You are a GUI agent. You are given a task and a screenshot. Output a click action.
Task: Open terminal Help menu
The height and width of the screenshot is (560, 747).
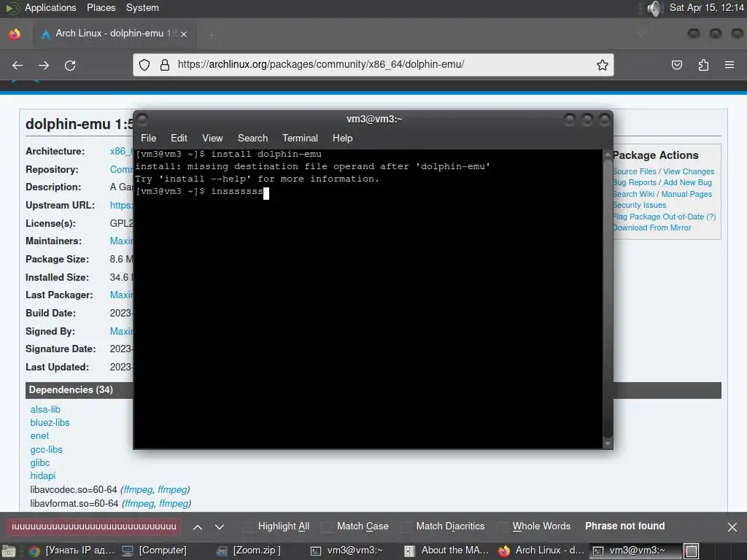tap(342, 138)
